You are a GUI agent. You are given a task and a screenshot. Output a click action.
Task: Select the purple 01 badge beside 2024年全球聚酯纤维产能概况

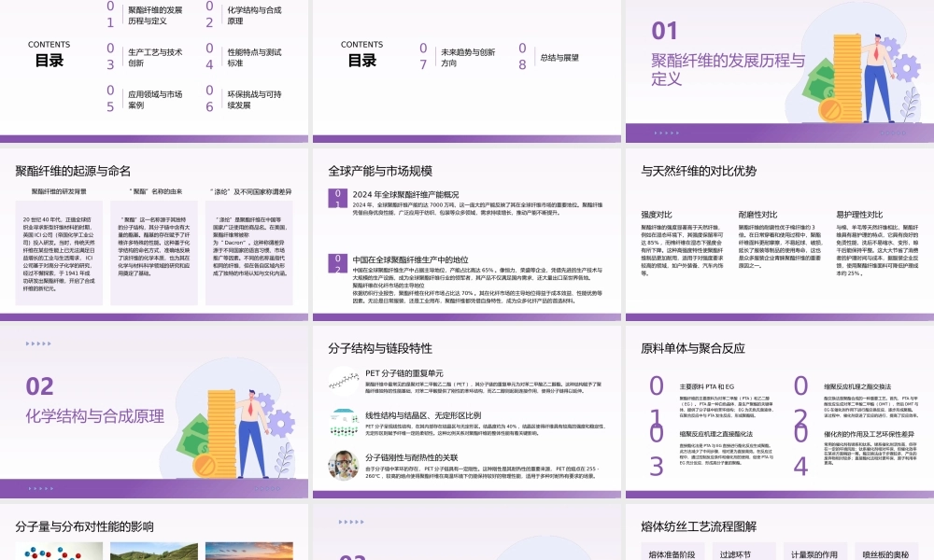(338, 198)
